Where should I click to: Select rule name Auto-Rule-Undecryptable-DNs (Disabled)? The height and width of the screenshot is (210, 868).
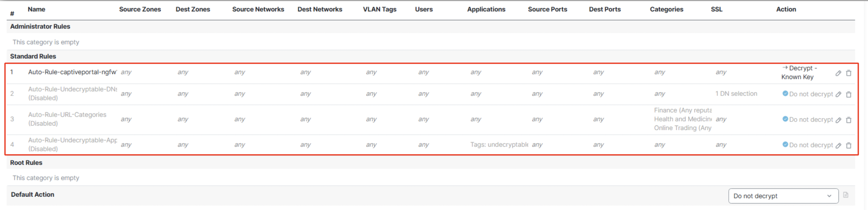click(73, 93)
